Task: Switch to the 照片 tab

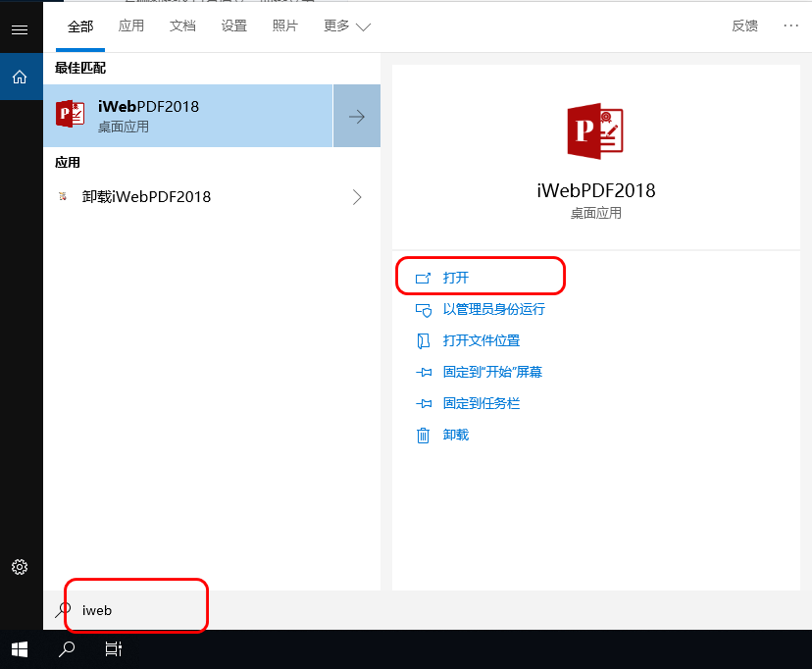Action: [x=284, y=26]
